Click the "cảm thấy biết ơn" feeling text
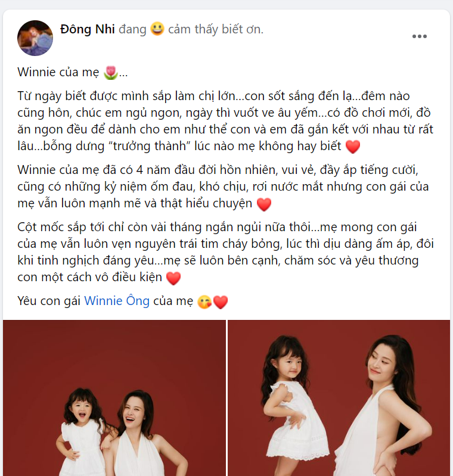Viewport: 453px width, 476px height. pos(215,29)
